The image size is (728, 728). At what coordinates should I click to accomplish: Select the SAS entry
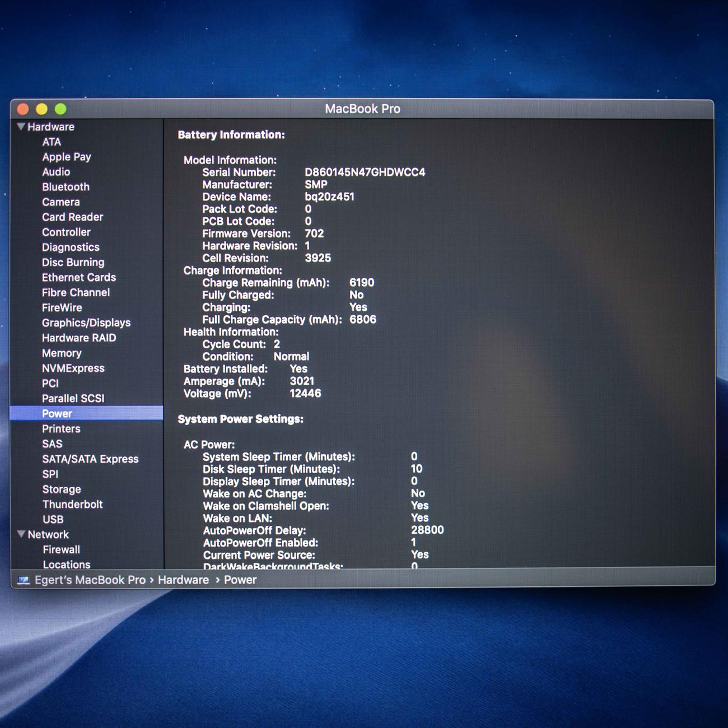pyautogui.click(x=52, y=444)
